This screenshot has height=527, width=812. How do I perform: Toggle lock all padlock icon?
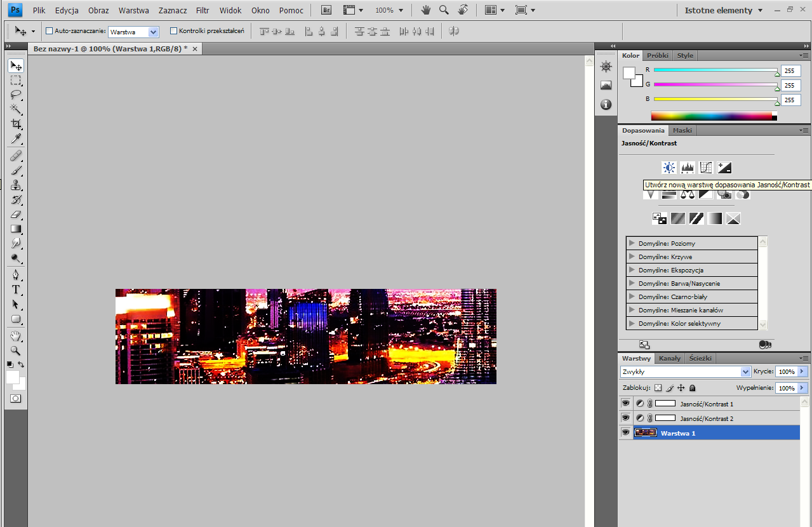point(692,388)
